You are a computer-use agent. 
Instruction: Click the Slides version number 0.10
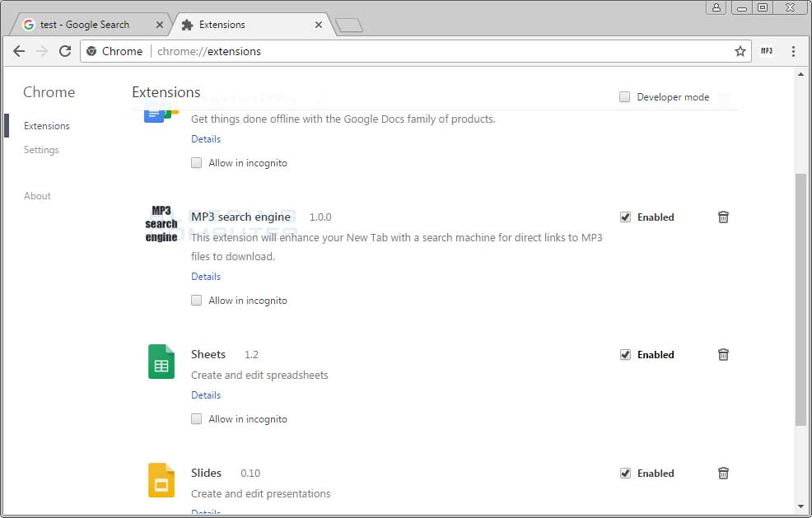250,474
